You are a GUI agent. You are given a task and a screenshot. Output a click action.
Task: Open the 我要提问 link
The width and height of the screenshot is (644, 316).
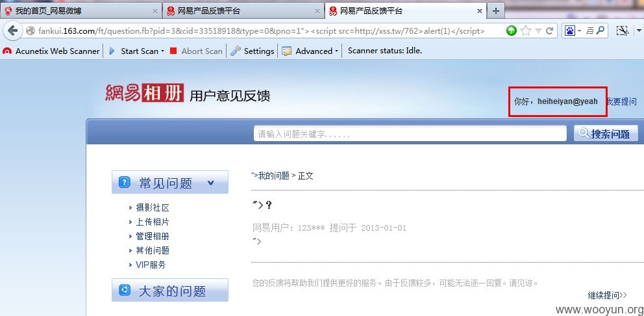(622, 101)
